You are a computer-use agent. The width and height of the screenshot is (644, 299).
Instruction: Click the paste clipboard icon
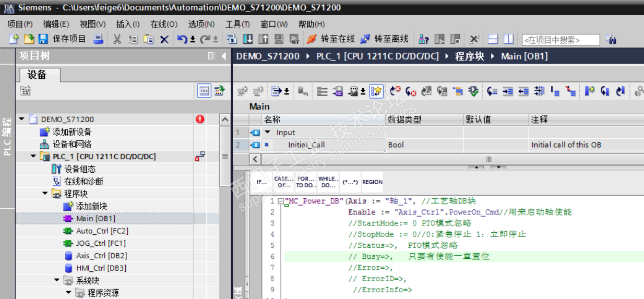(149, 39)
